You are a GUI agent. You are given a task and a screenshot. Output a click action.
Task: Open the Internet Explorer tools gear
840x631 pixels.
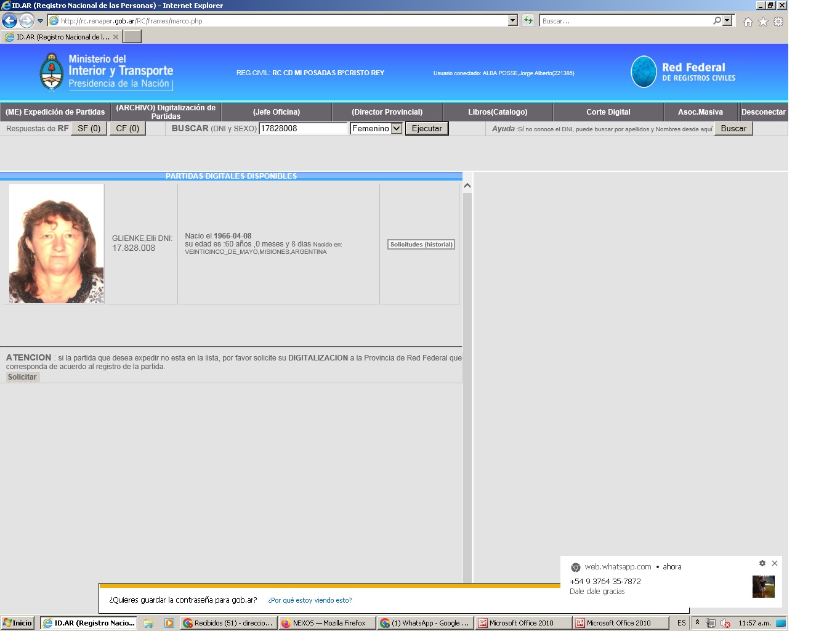[778, 22]
